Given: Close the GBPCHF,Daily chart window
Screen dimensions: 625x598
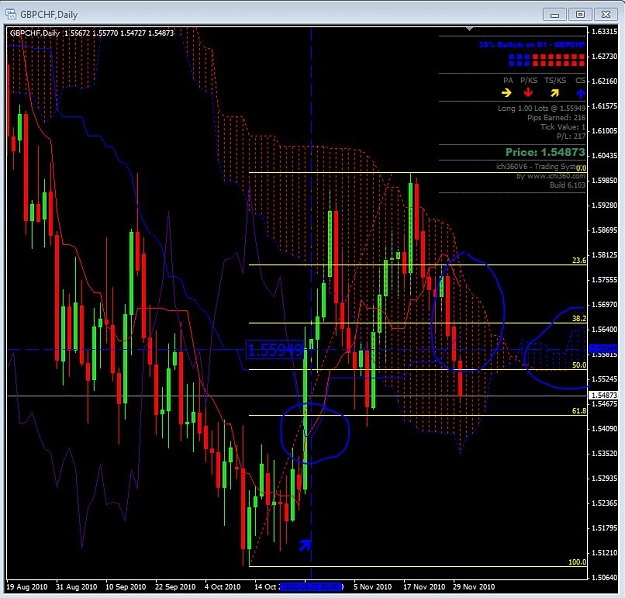Looking at the screenshot, I should click(x=605, y=15).
